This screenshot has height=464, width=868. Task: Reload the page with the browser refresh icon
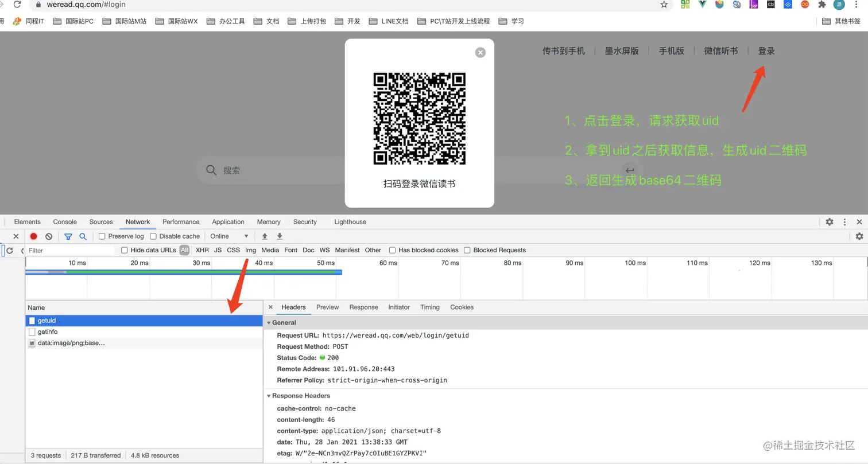click(x=17, y=4)
